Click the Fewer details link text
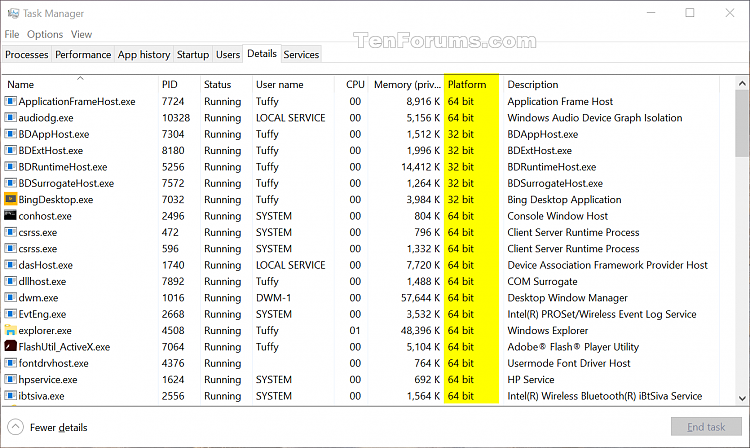The image size is (750, 448). click(x=58, y=427)
